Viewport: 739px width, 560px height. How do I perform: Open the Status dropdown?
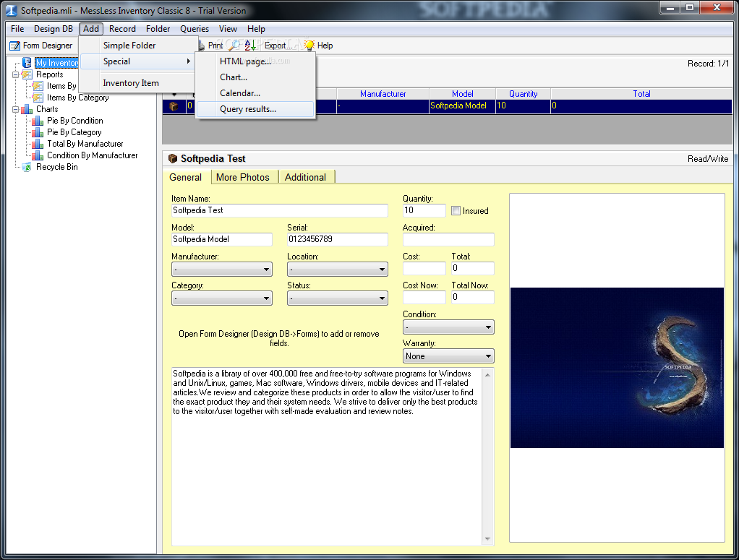(x=338, y=298)
